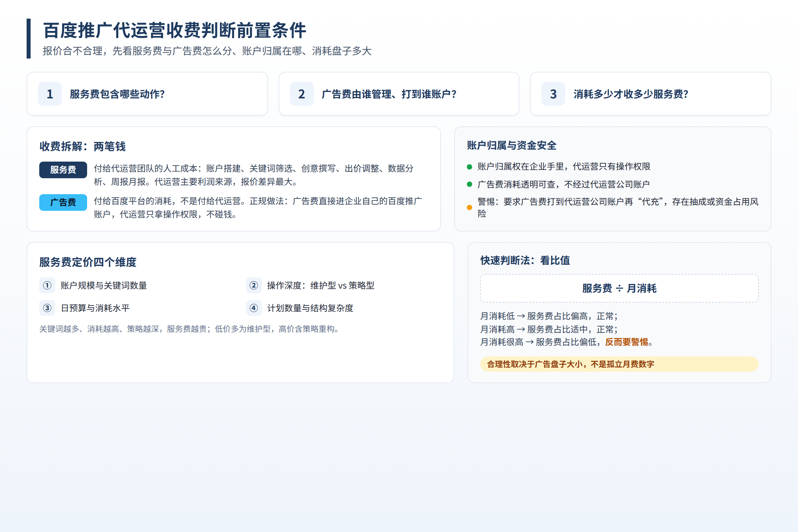Click heading 快速判断法:看比值
The height and width of the screenshot is (532, 798).
tap(525, 260)
